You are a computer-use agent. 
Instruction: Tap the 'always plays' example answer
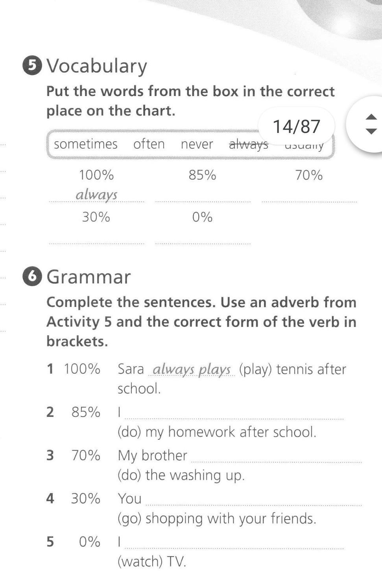(x=192, y=370)
